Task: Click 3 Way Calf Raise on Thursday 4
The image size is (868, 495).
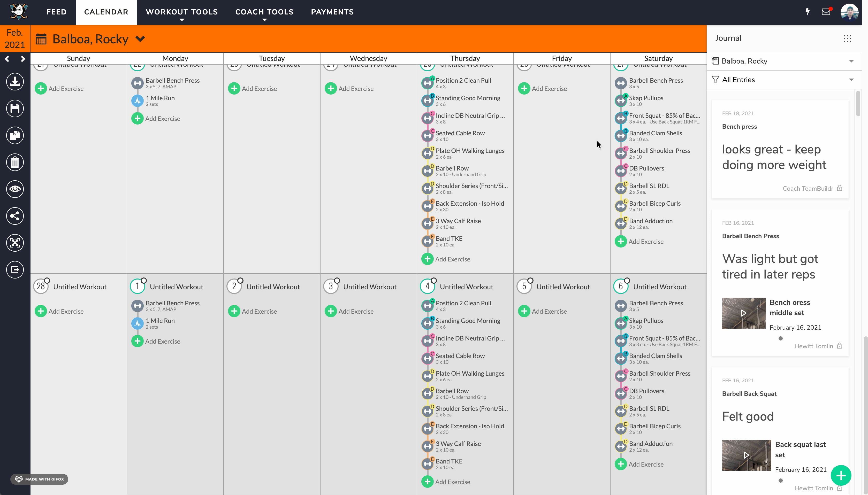Action: [x=458, y=446]
